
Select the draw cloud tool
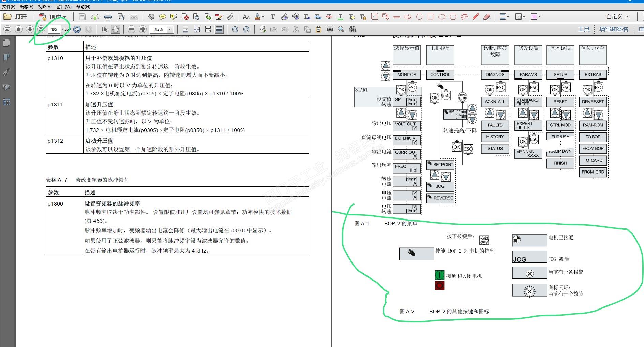[x=442, y=17]
